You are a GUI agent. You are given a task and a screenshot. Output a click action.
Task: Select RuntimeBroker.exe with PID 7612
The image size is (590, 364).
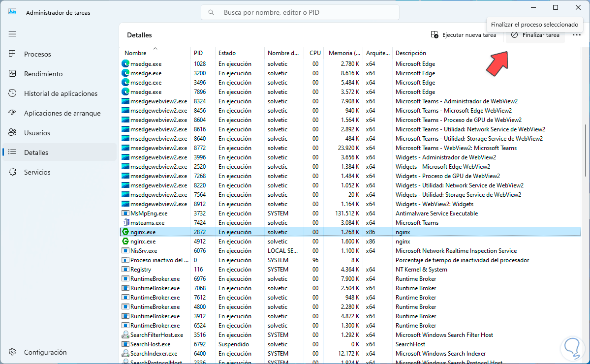click(x=350, y=298)
